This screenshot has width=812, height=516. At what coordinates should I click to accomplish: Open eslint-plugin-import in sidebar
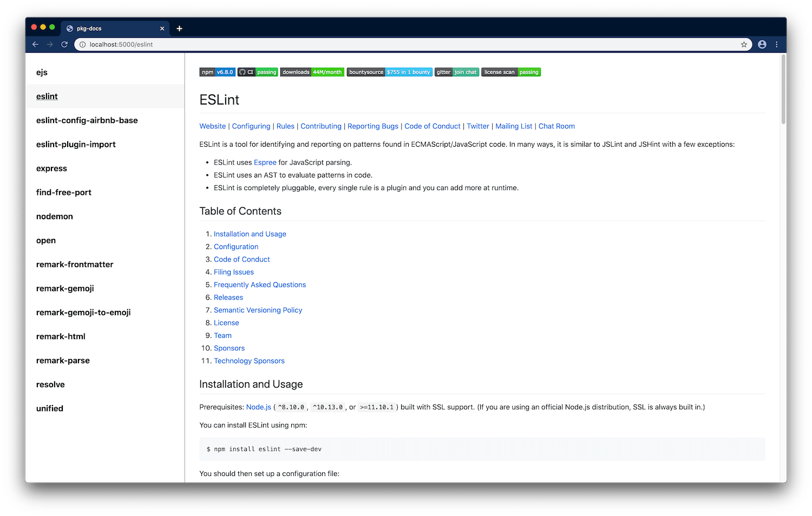coord(105,145)
